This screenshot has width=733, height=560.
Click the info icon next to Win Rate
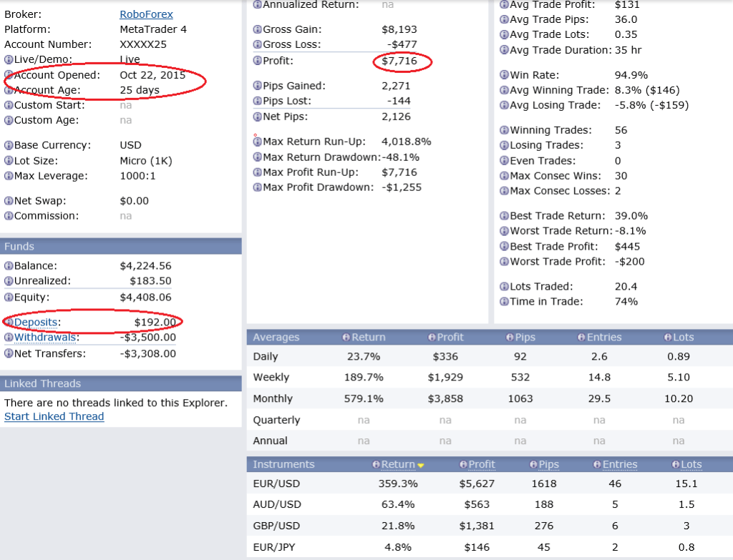coord(504,75)
